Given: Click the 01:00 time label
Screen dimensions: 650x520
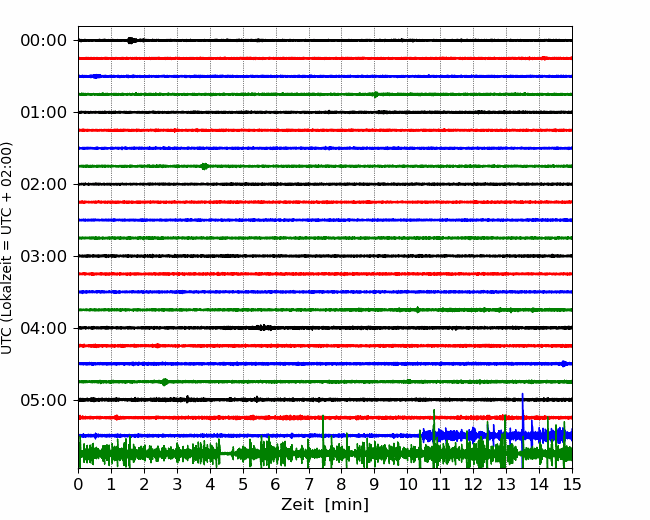Looking at the screenshot, I should tap(44, 112).
